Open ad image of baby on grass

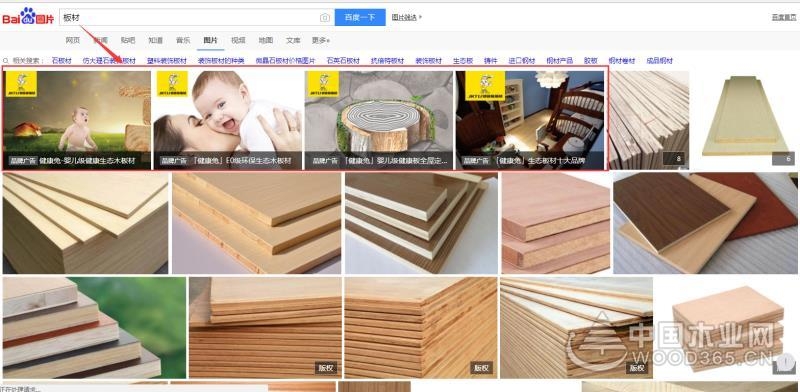pos(77,120)
